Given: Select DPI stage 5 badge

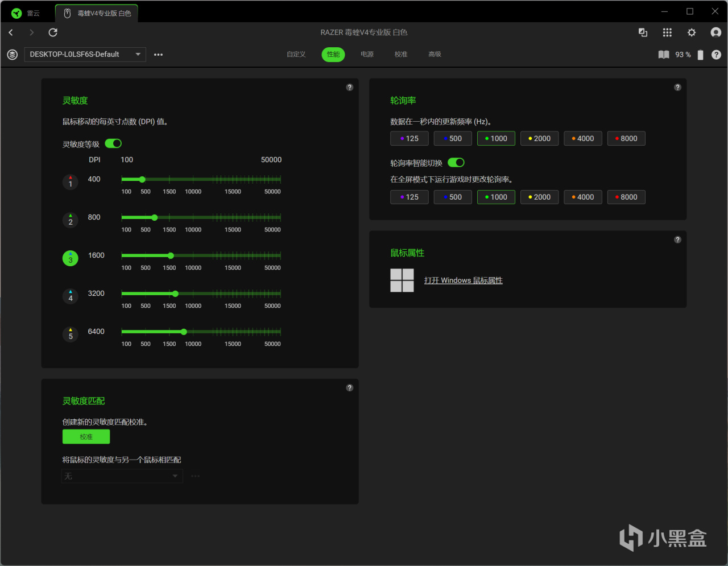Looking at the screenshot, I should (71, 334).
